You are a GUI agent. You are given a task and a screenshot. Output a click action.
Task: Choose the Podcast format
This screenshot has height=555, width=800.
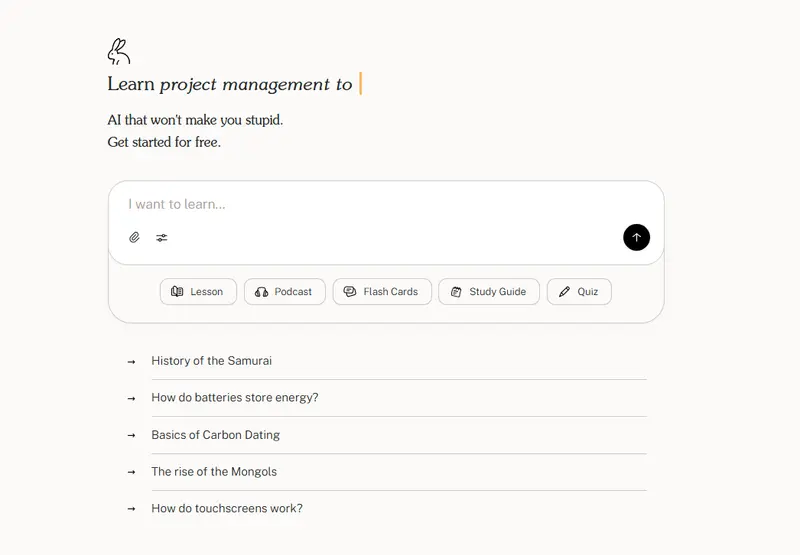click(x=285, y=292)
